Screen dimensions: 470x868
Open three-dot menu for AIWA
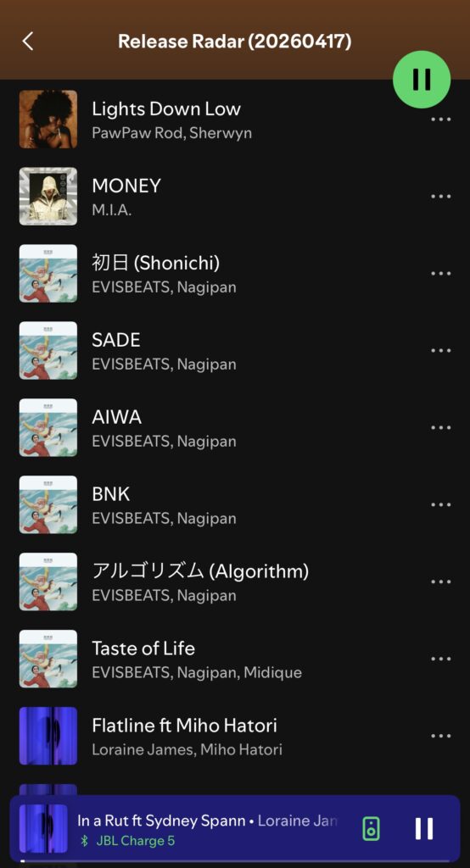point(440,427)
